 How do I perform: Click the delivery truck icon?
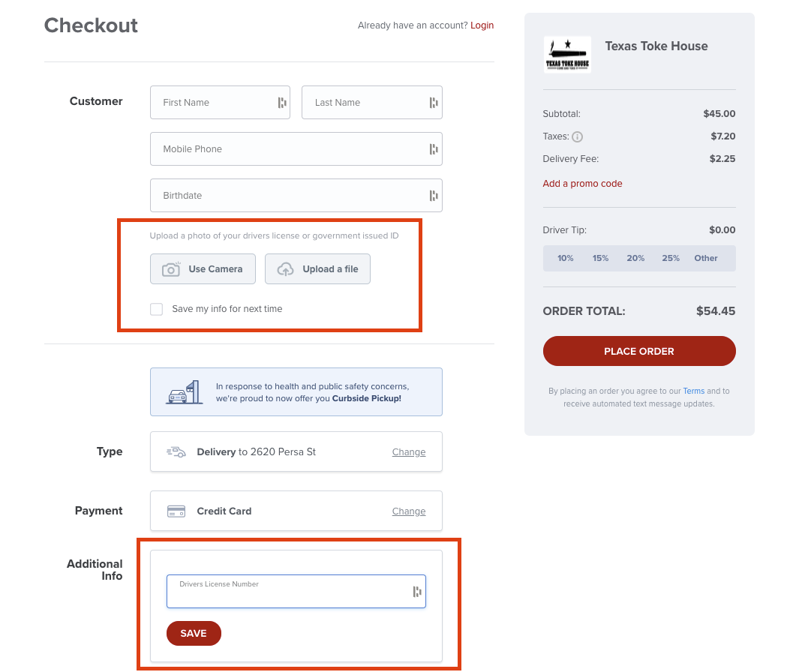(x=176, y=452)
